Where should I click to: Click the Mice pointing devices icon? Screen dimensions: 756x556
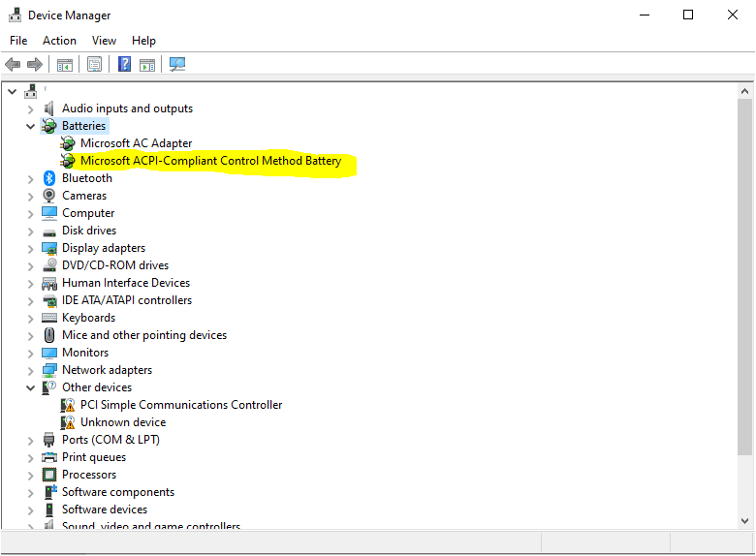(x=48, y=335)
